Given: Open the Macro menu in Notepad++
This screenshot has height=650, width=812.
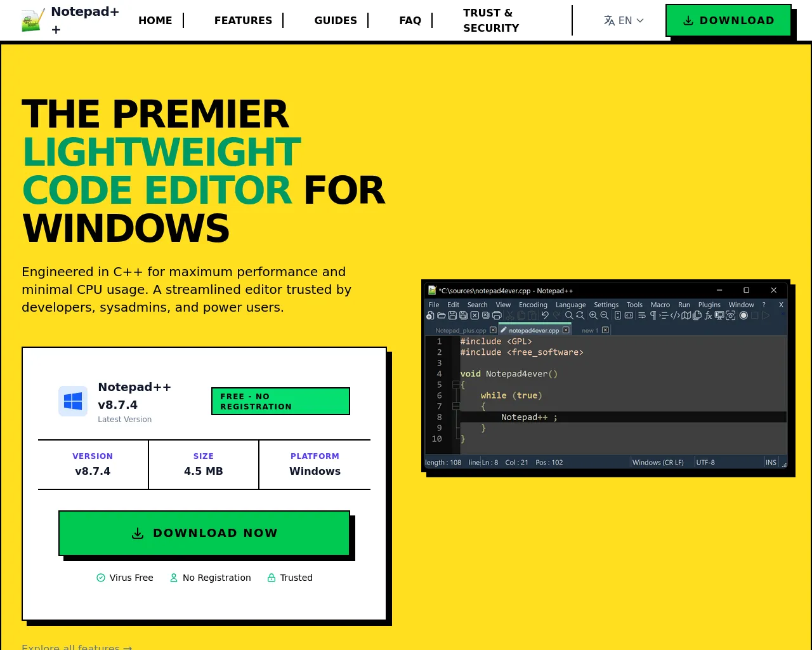Looking at the screenshot, I should tap(660, 305).
